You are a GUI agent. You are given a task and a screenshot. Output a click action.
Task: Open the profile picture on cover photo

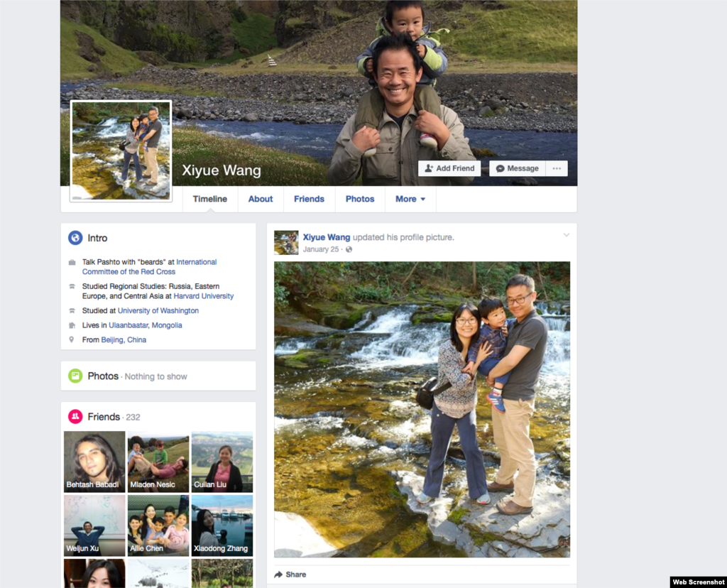point(121,151)
